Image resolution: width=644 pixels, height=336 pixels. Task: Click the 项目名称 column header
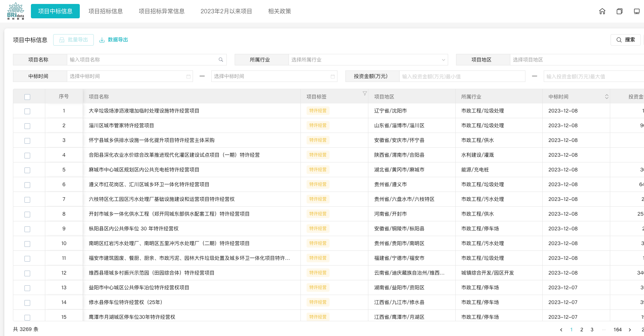[x=99, y=97]
